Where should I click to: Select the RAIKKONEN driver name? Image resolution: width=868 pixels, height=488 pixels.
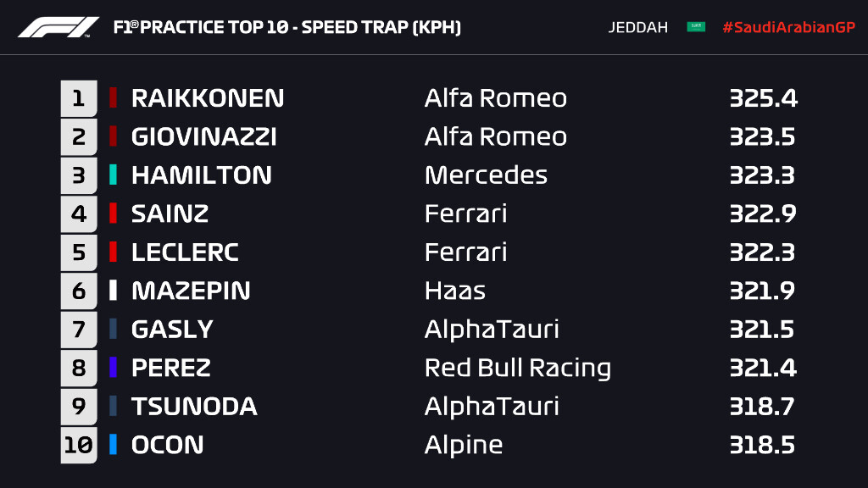coord(208,98)
